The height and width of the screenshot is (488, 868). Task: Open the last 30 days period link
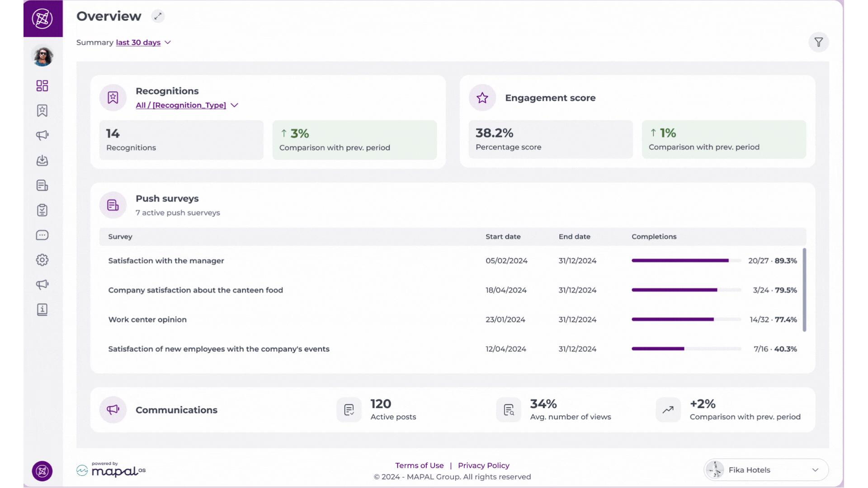[138, 42]
